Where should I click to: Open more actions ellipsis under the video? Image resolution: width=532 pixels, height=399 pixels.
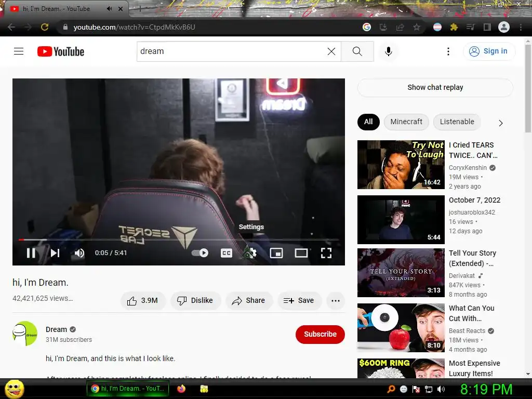pos(336,301)
